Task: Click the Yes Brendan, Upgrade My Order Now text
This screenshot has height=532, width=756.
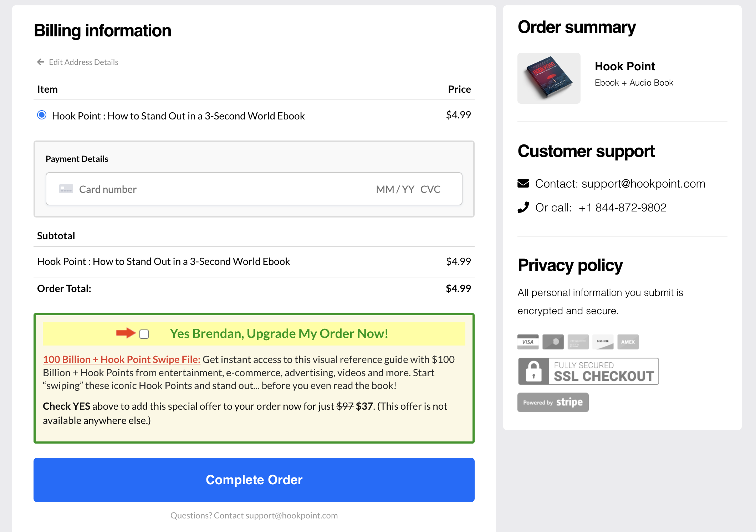Action: pos(279,334)
